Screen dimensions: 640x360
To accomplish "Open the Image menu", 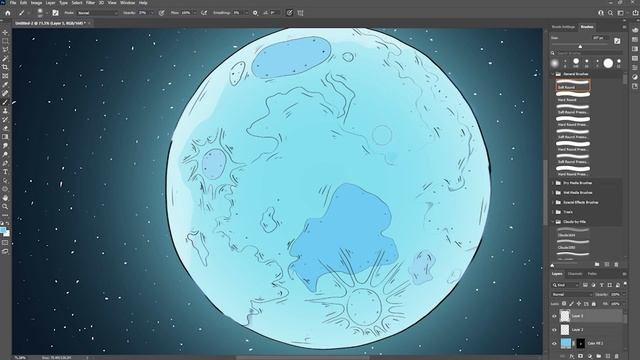I will [x=36, y=2].
